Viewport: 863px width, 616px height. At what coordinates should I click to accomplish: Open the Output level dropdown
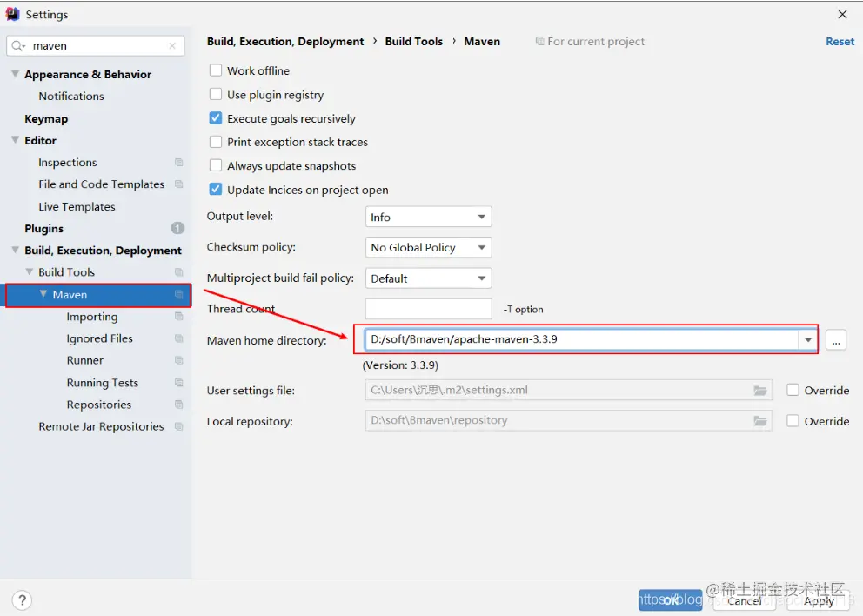[428, 217]
